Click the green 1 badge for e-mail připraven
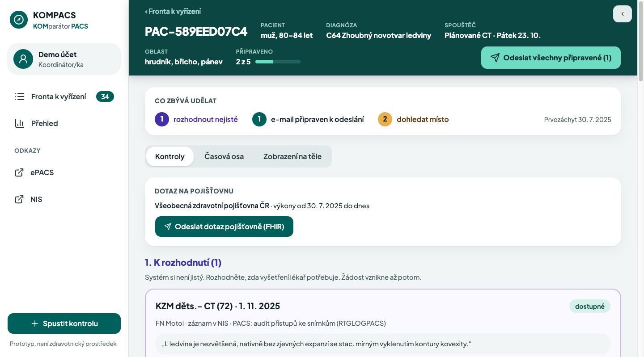644x357 pixels. pos(259,119)
